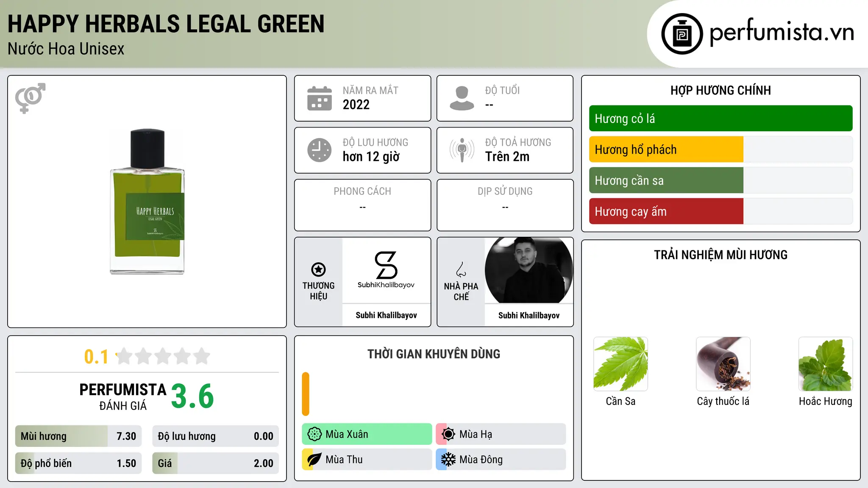868x488 pixels.
Task: Click the unisex gender symbol icon
Action: (30, 98)
